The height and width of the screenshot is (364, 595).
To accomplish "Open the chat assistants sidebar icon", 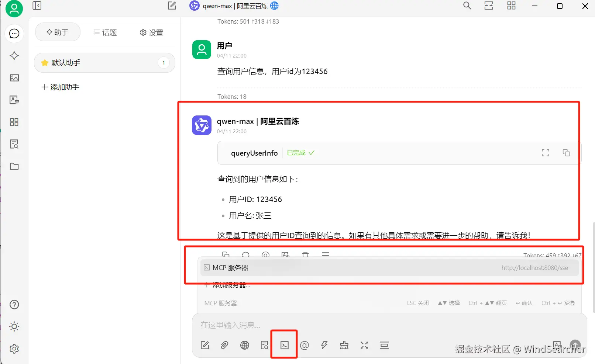I will [x=14, y=34].
